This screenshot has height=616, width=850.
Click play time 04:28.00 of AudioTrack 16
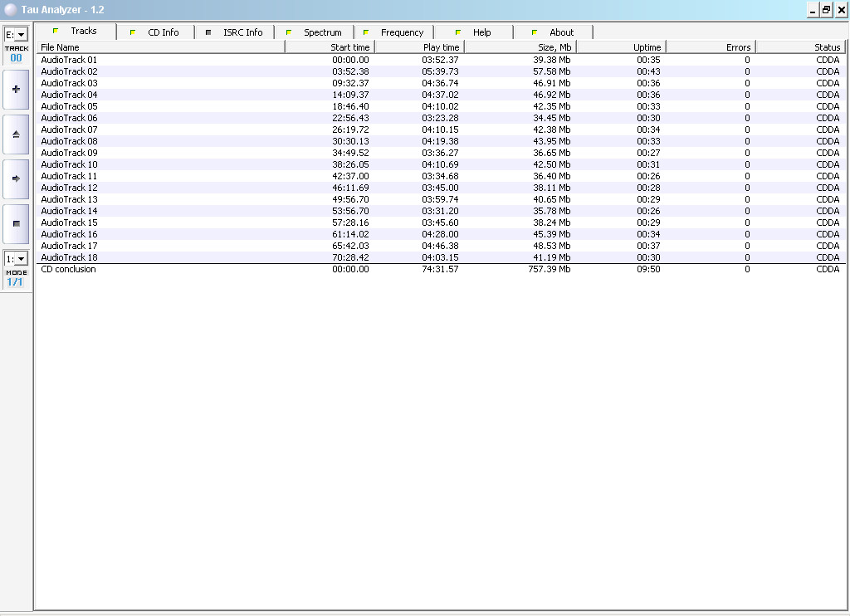(x=440, y=235)
